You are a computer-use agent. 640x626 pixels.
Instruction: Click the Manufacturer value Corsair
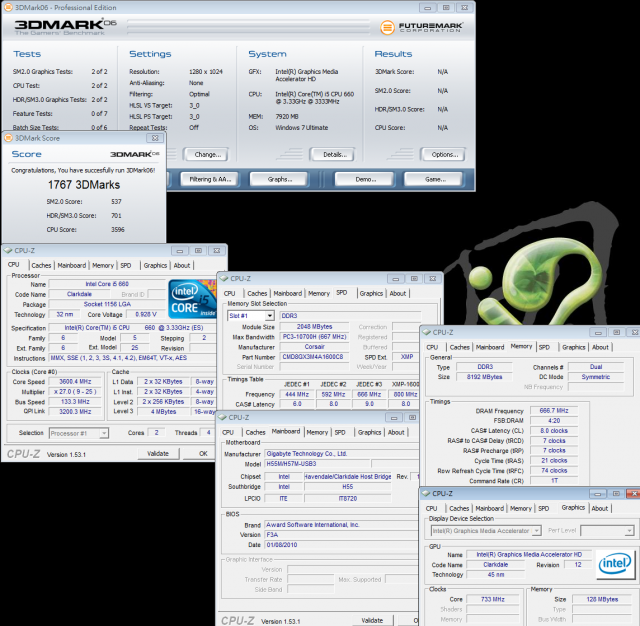point(314,347)
